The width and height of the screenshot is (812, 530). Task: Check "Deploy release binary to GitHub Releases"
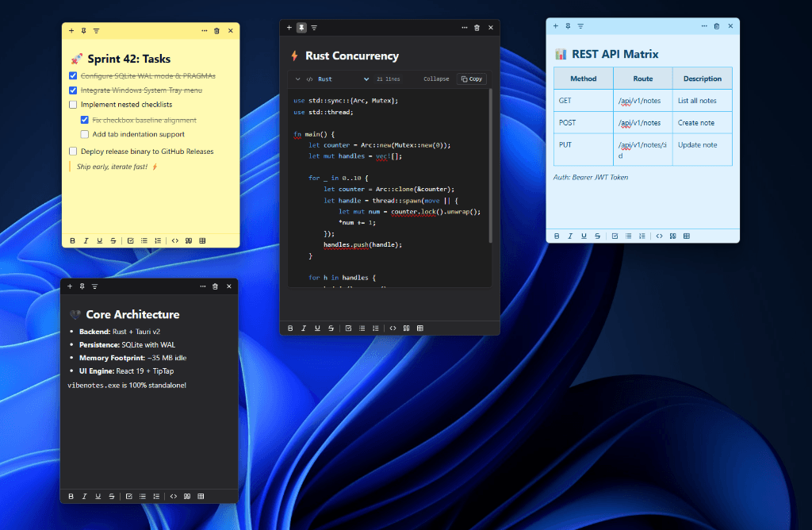point(73,152)
